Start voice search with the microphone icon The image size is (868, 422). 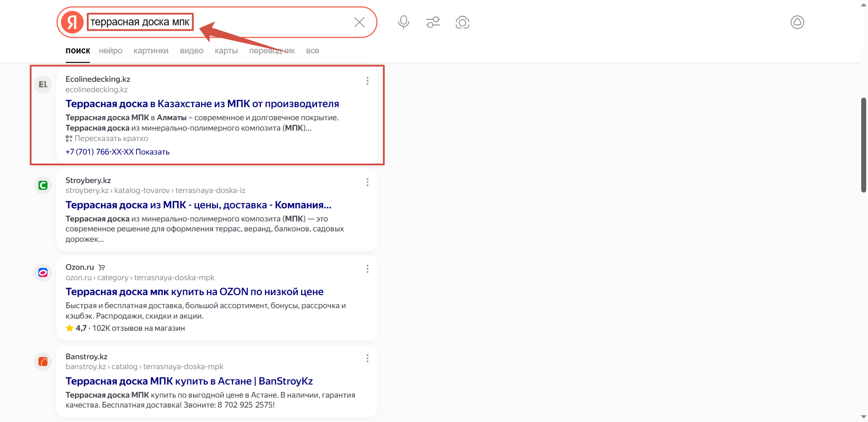click(403, 22)
